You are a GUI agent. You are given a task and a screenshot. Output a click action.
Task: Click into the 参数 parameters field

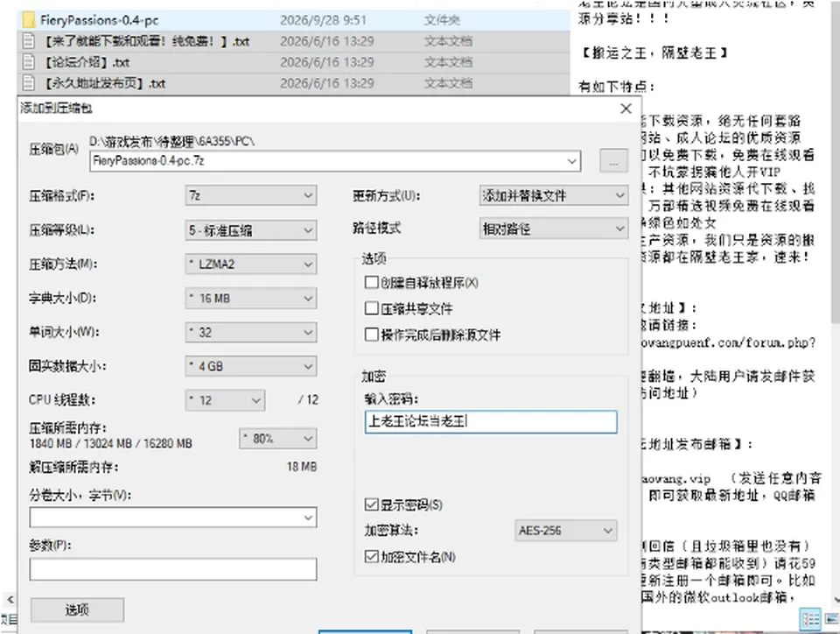pyautogui.click(x=173, y=569)
